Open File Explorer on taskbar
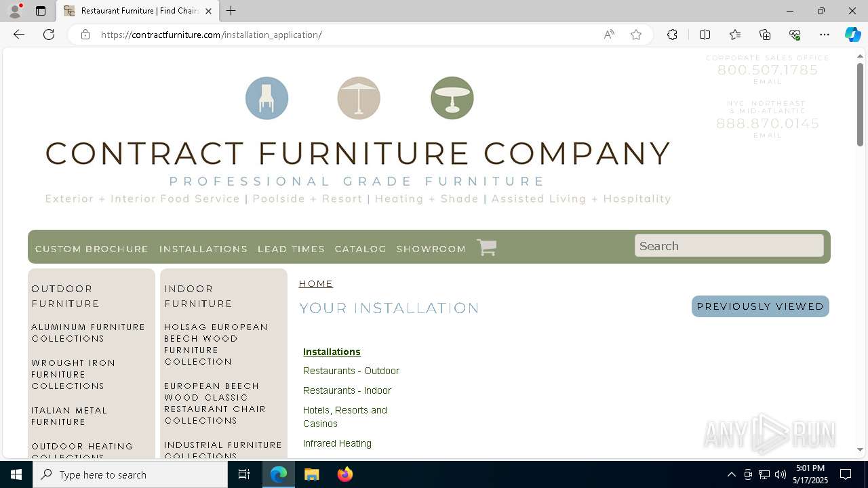 pos(312,474)
